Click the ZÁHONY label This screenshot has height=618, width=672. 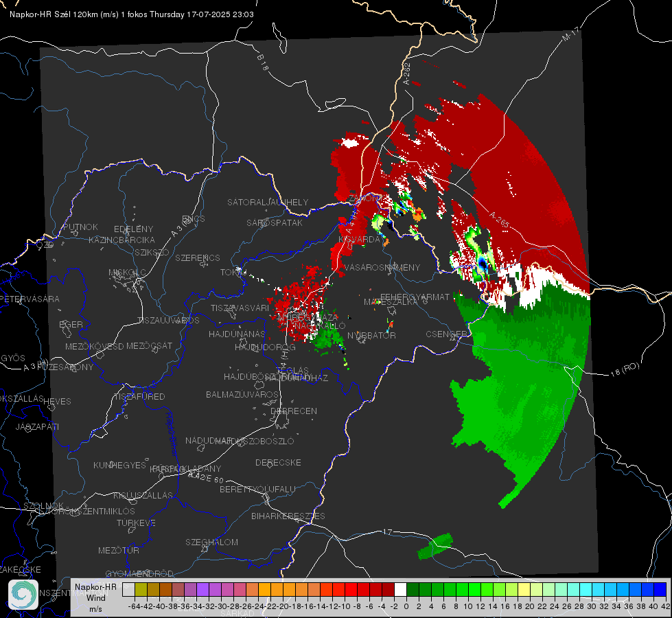365,198
